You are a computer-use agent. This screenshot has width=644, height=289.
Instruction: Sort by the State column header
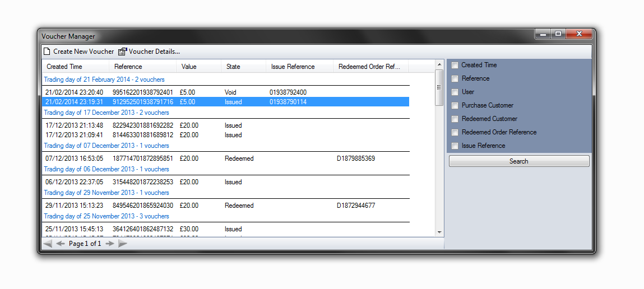point(233,67)
